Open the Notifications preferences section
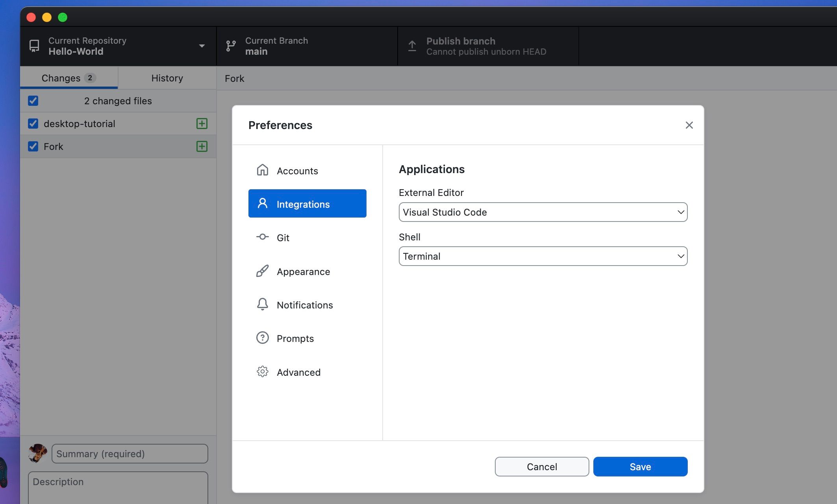The width and height of the screenshot is (837, 504). pos(305,305)
